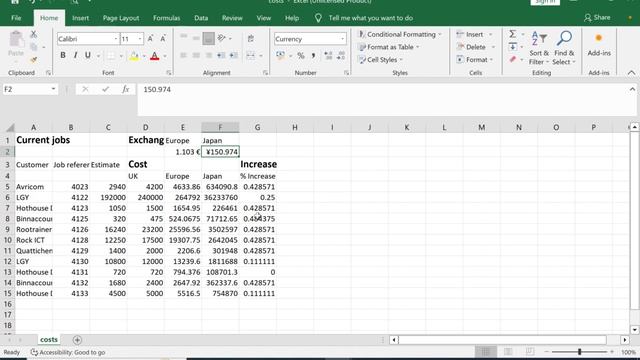Switch to the Insert tab
The height and width of the screenshot is (360, 640).
(80, 18)
